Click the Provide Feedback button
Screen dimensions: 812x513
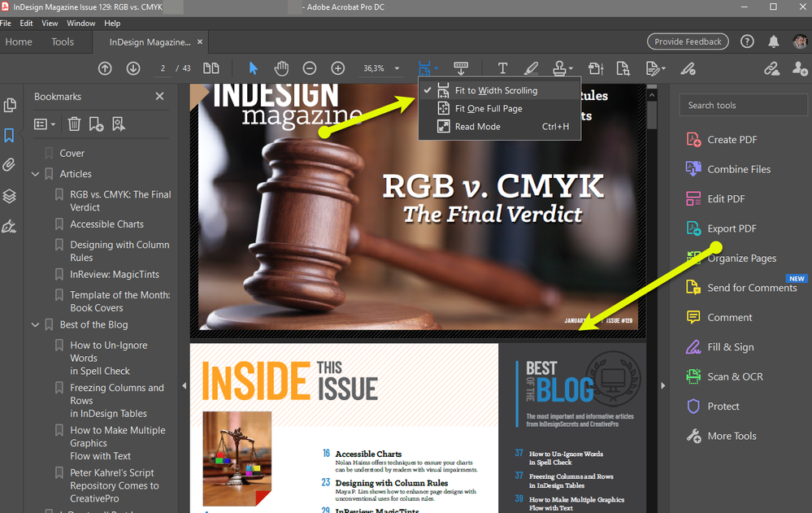(688, 41)
